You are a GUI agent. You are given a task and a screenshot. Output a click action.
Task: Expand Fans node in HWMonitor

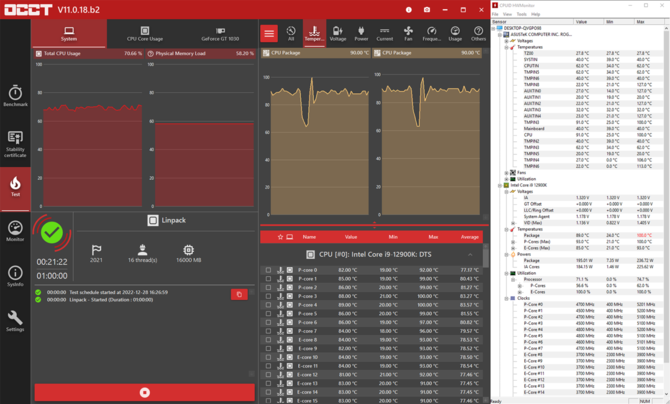point(506,173)
